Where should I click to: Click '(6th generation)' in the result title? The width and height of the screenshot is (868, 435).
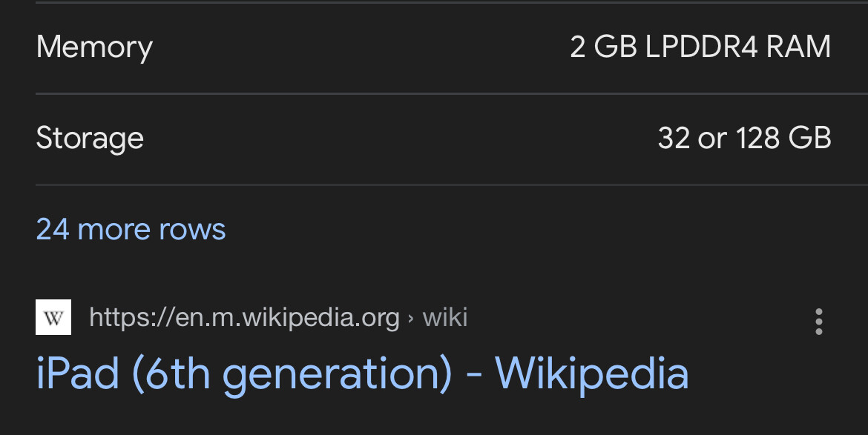click(x=292, y=374)
